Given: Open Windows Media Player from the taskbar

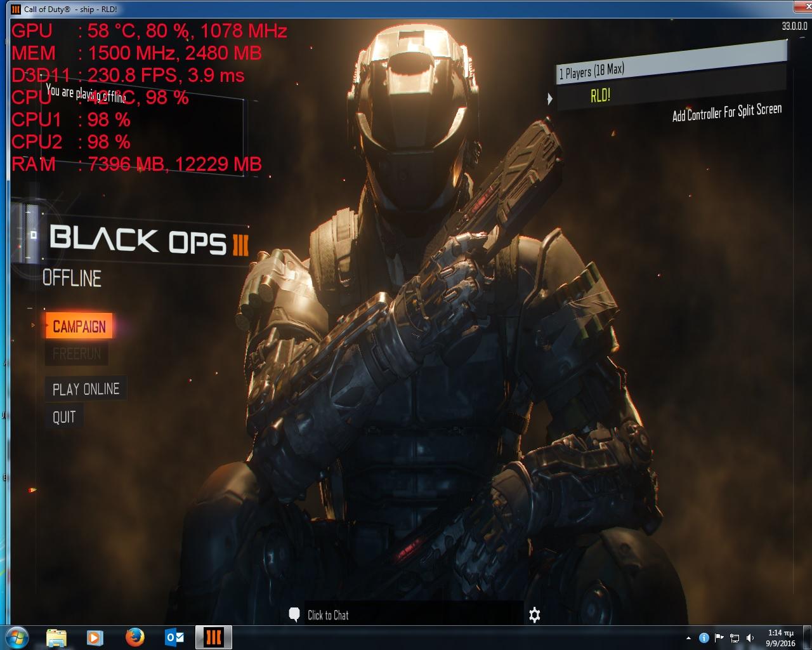Looking at the screenshot, I should 95,637.
